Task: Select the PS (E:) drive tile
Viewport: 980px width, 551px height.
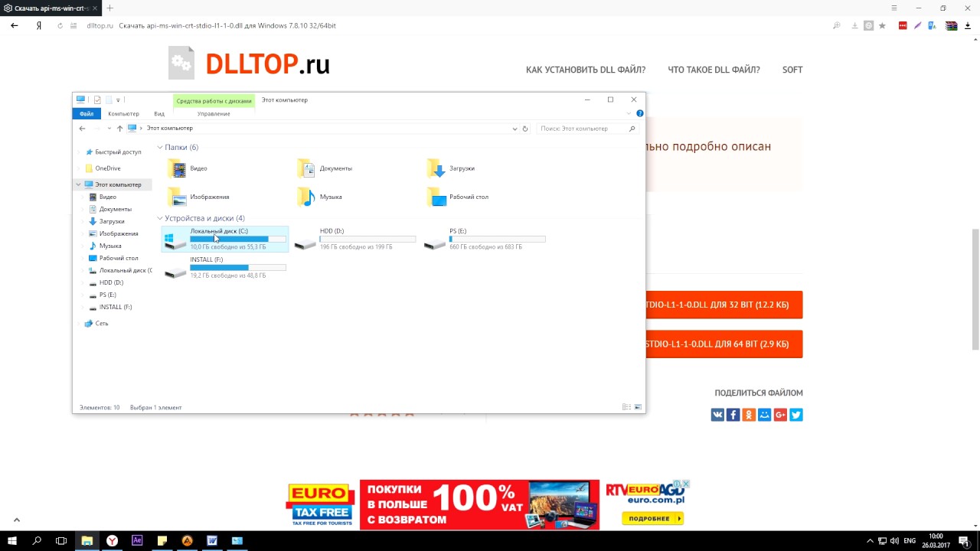Action: pyautogui.click(x=485, y=239)
